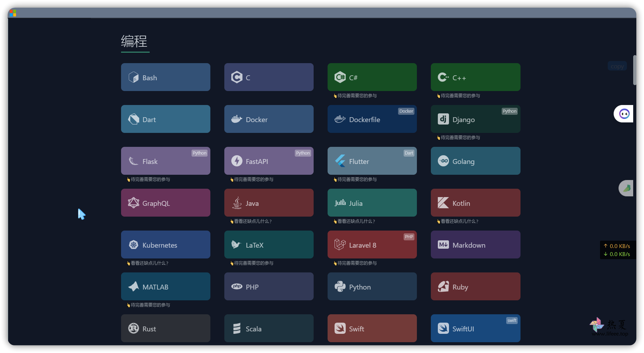Click the Python tag on Flask card

click(200, 153)
